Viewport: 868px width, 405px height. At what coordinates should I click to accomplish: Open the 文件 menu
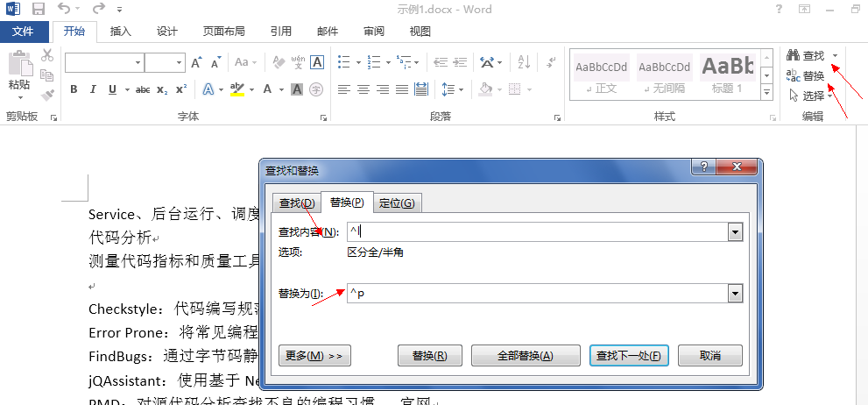24,31
